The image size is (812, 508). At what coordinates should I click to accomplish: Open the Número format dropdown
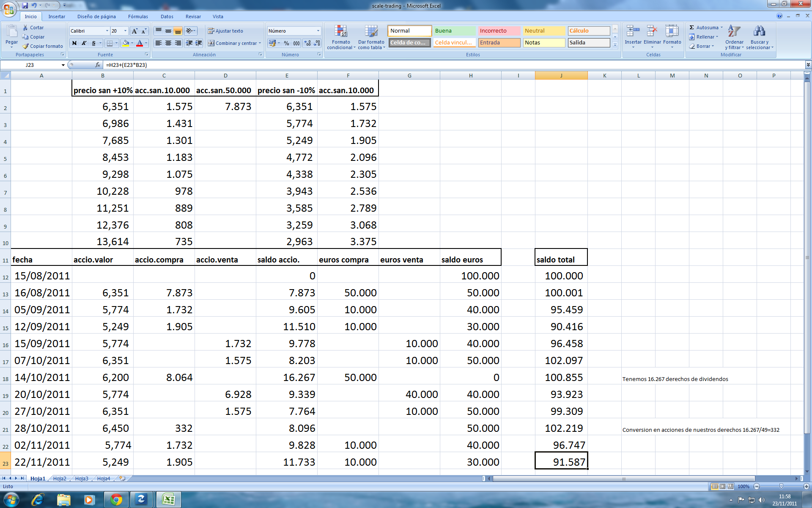(318, 31)
